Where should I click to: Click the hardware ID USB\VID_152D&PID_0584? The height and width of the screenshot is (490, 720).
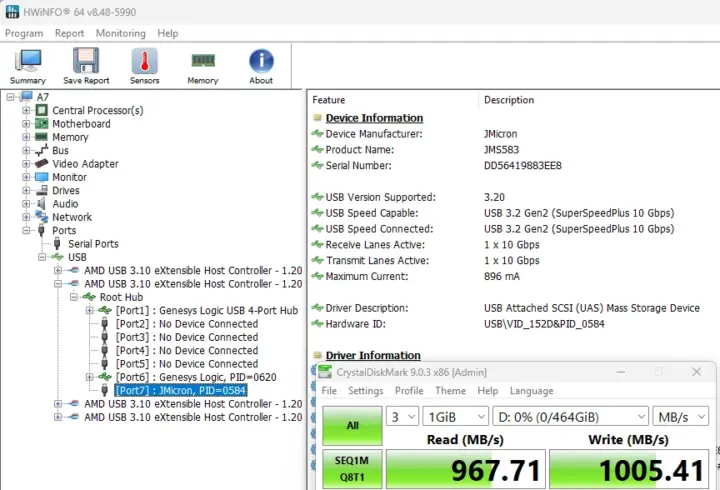coord(544,324)
